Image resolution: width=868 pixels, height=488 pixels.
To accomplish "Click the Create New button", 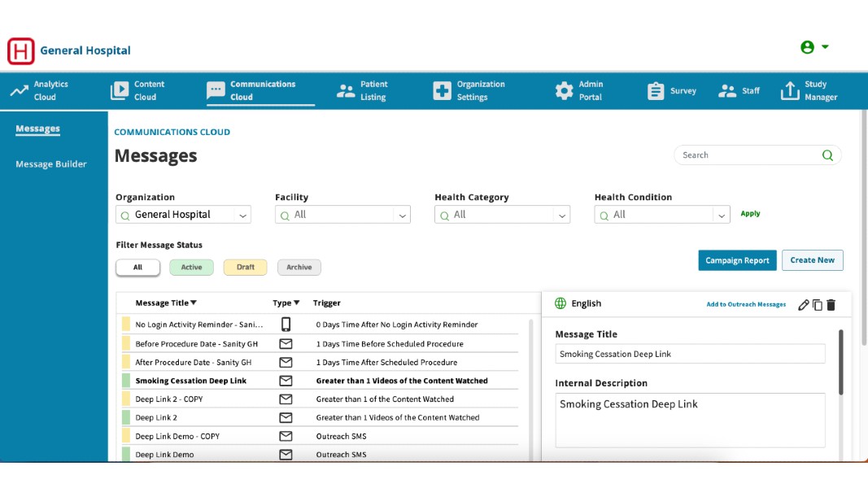I will pos(812,260).
